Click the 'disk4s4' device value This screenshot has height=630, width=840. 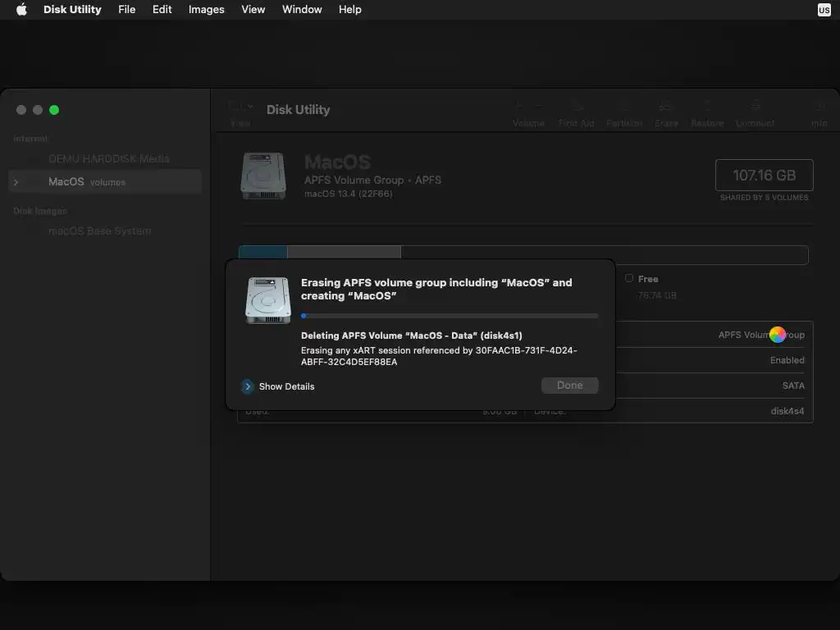click(787, 411)
